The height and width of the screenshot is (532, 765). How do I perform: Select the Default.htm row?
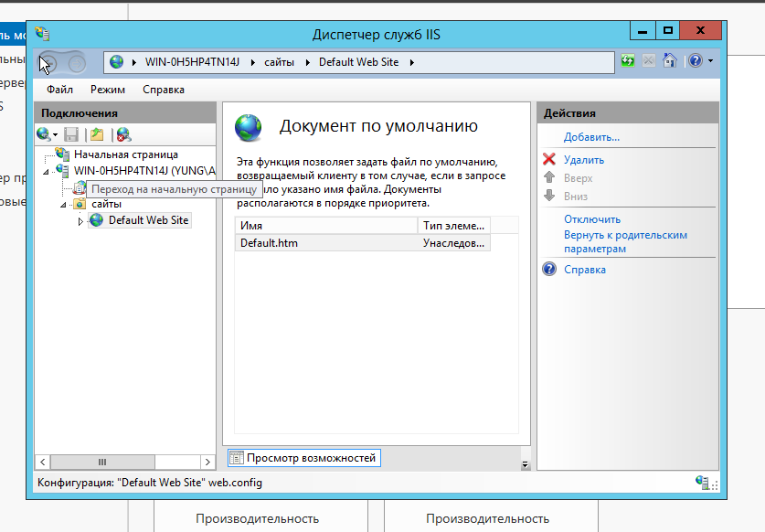tap(363, 243)
